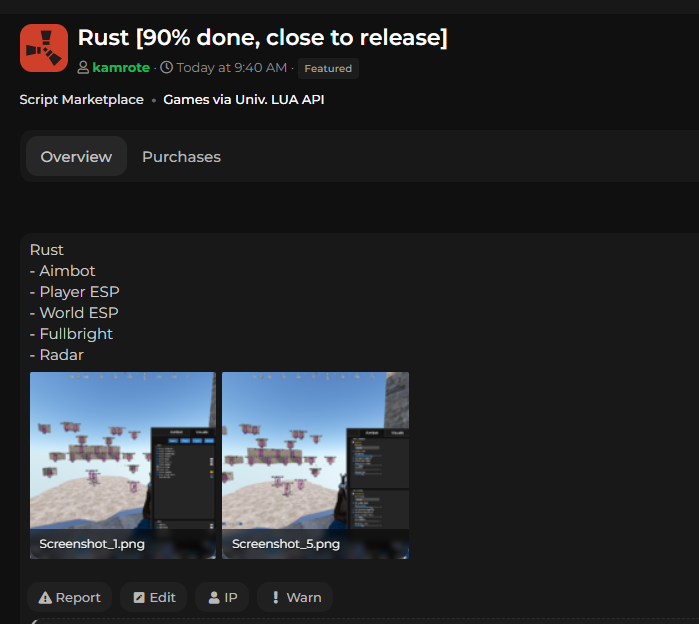Click the Rust game logo icon
The width and height of the screenshot is (699, 624).
[44, 48]
